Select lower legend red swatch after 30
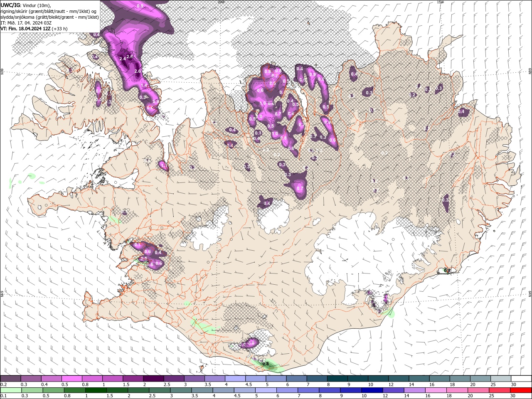 click(x=521, y=390)
